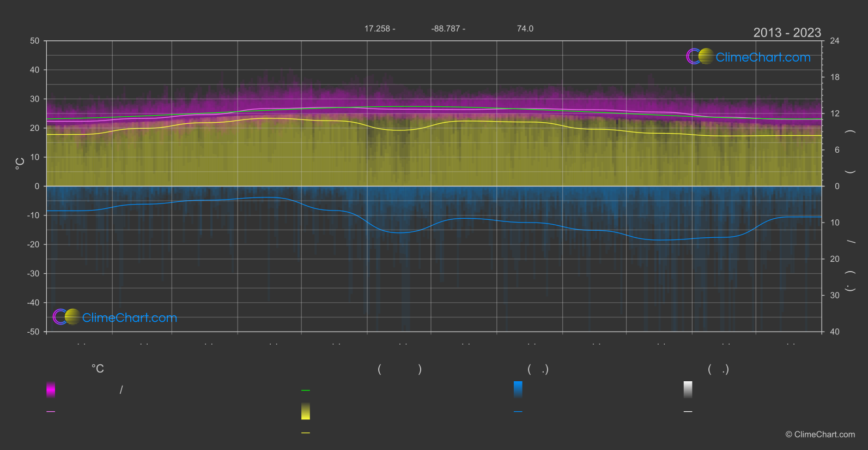Image resolution: width=868 pixels, height=450 pixels.
Task: Click the 18 tick on right axis
Action: click(x=835, y=77)
